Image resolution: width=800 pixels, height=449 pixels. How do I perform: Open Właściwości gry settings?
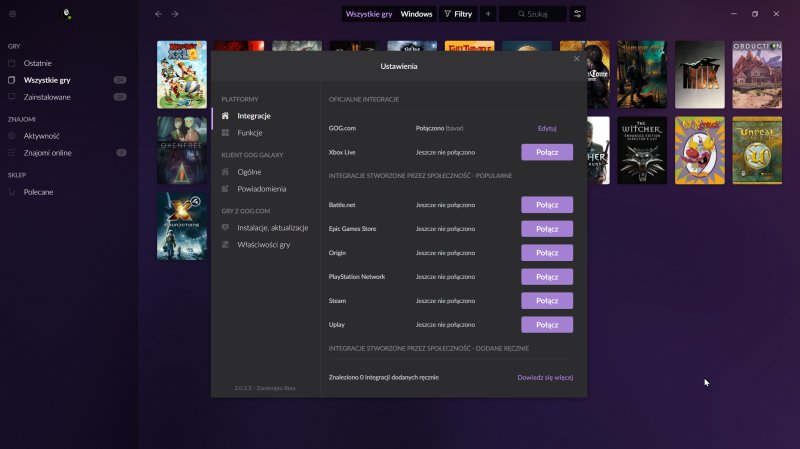click(x=263, y=244)
